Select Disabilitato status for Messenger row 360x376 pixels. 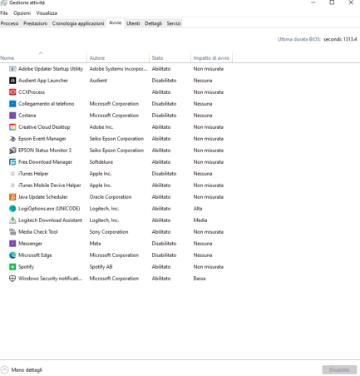[164, 244]
